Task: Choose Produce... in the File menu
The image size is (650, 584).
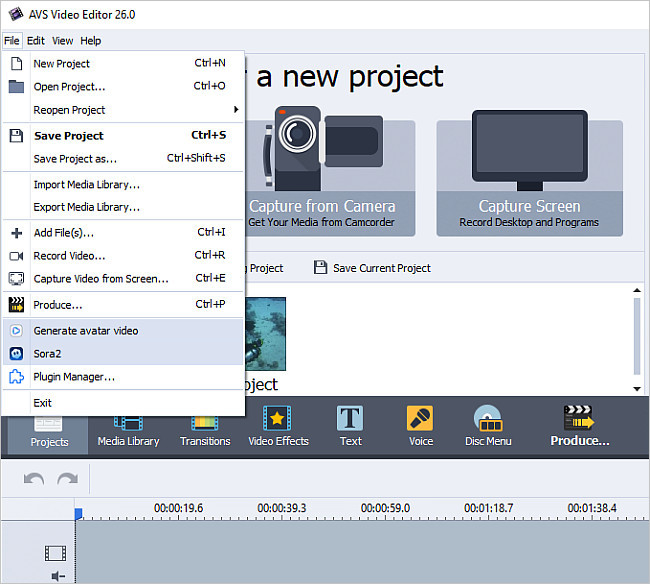Action: coord(123,305)
